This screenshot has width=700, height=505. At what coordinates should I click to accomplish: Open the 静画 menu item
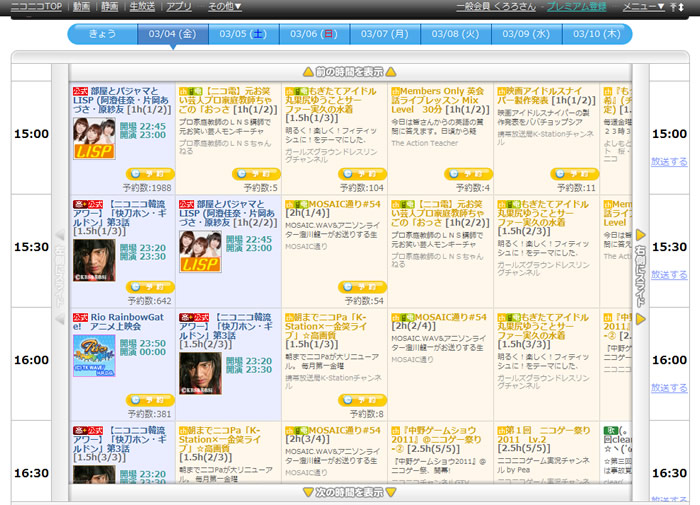110,6
